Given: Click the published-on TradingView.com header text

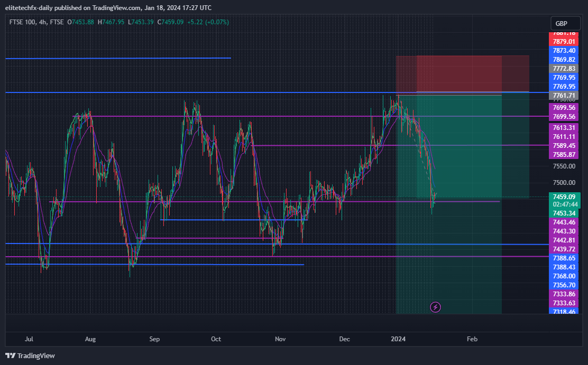Looking at the screenshot, I should pos(108,8).
